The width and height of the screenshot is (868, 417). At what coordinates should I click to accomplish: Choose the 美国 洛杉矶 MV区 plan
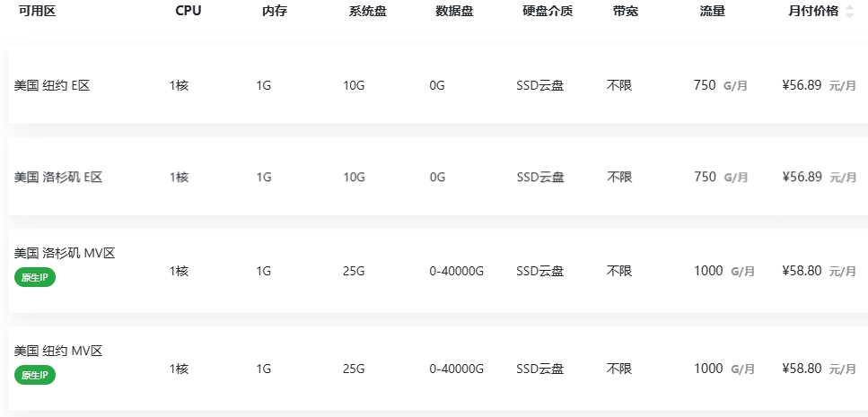(438, 271)
